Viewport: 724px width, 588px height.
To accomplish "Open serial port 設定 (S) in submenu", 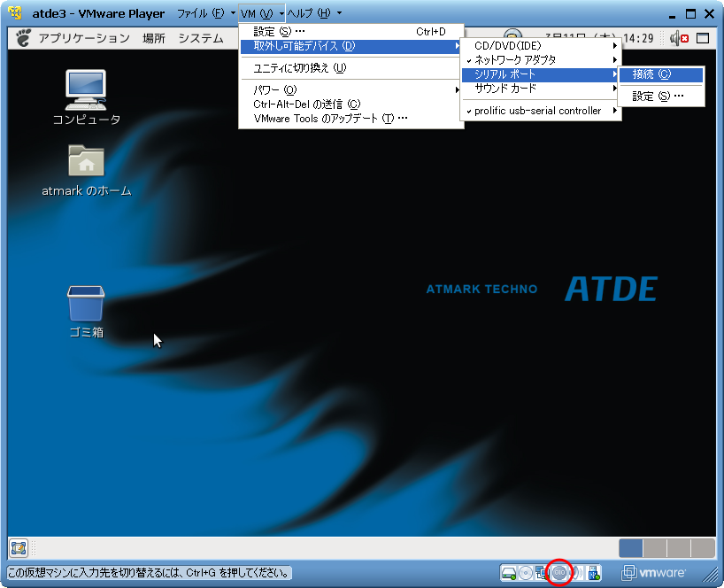I will 661,96.
